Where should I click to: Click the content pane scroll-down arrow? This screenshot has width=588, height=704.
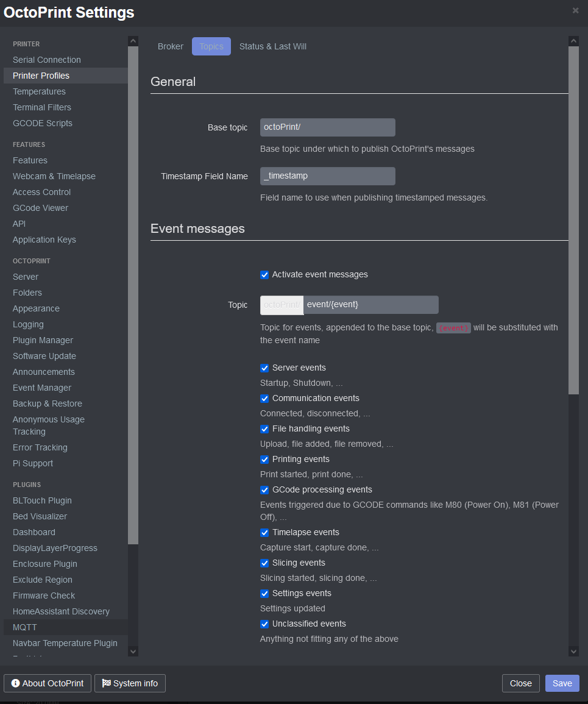point(573,651)
